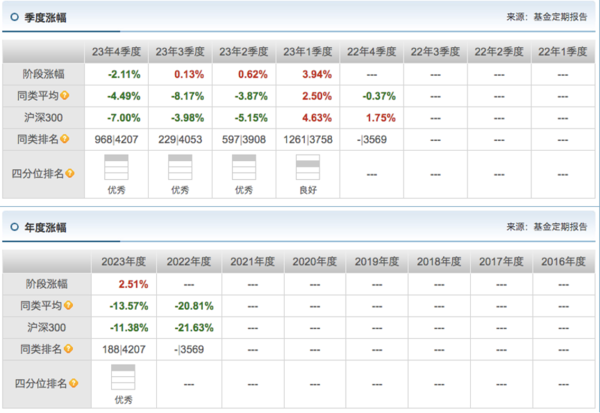This screenshot has height=413, width=600.
Task: Click the 23年1季度 quartile ranking bar icon
Action: [308, 167]
